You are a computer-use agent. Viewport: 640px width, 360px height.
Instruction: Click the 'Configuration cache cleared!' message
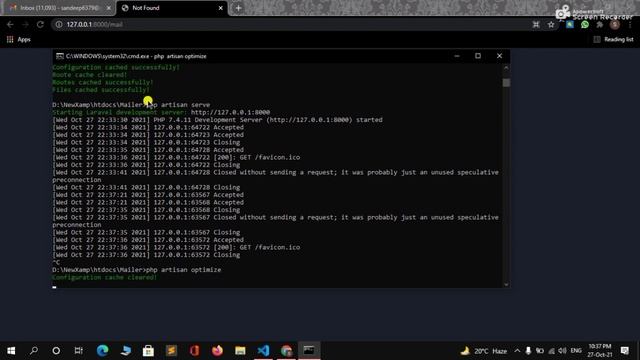(104, 278)
